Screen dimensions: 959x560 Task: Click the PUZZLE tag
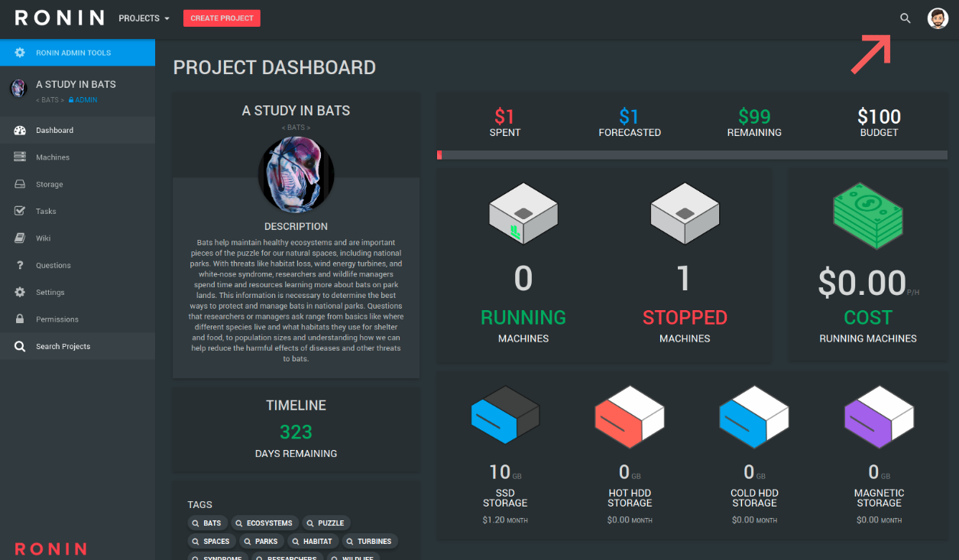click(x=326, y=523)
